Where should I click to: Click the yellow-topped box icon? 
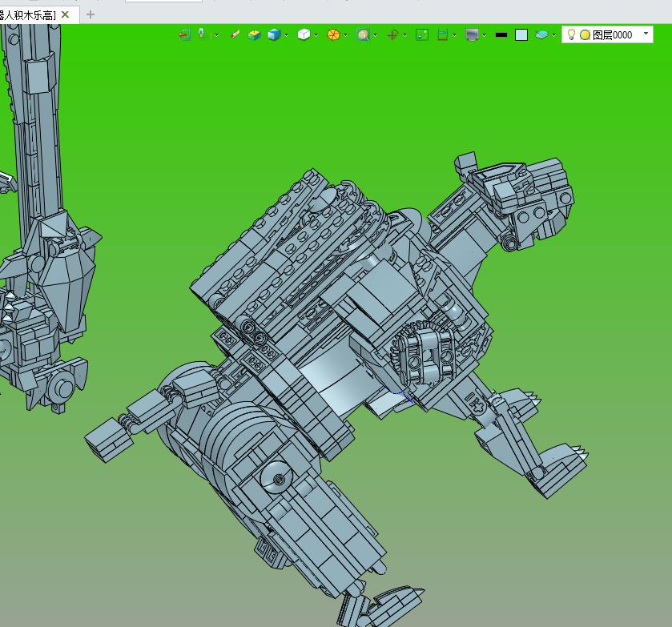tap(254, 34)
